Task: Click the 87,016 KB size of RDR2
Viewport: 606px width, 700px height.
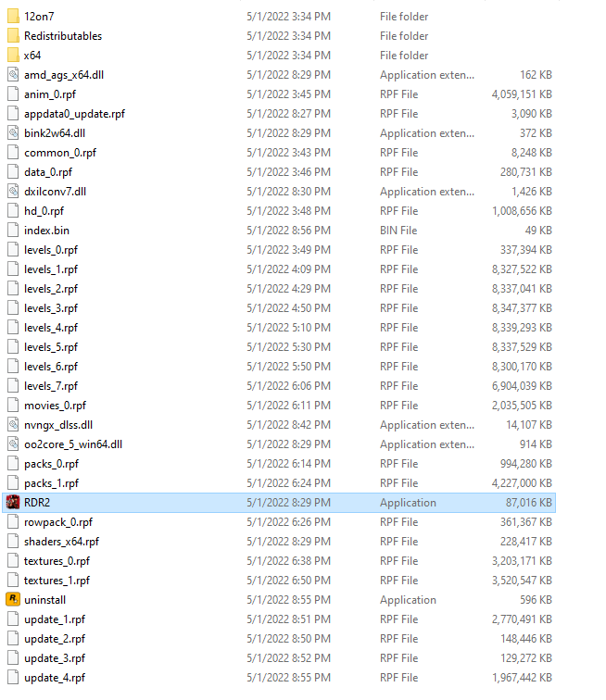Action: [529, 503]
